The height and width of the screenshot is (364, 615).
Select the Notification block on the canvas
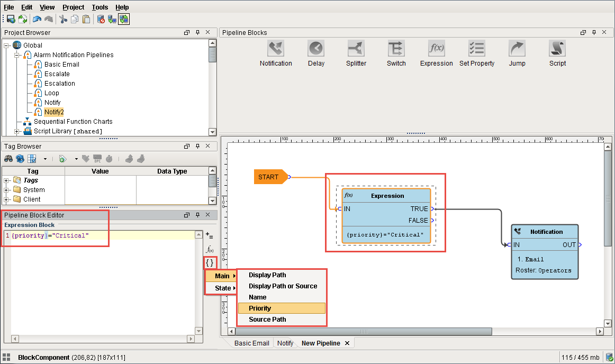click(545, 252)
